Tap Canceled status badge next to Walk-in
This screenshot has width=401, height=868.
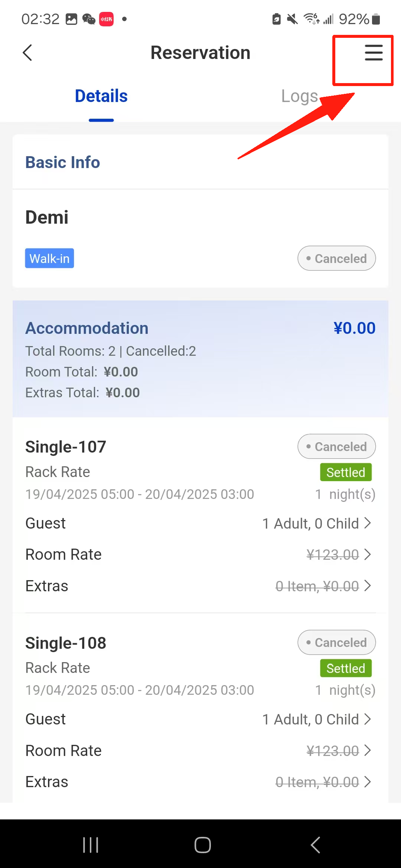[x=336, y=259]
